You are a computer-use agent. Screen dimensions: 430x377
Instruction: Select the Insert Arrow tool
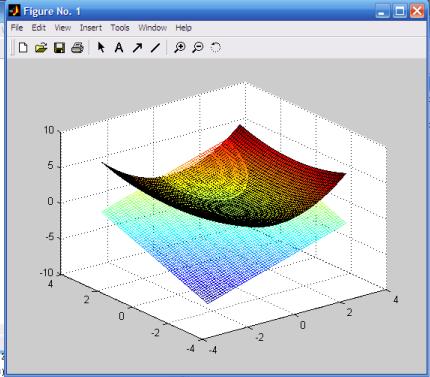[x=137, y=48]
